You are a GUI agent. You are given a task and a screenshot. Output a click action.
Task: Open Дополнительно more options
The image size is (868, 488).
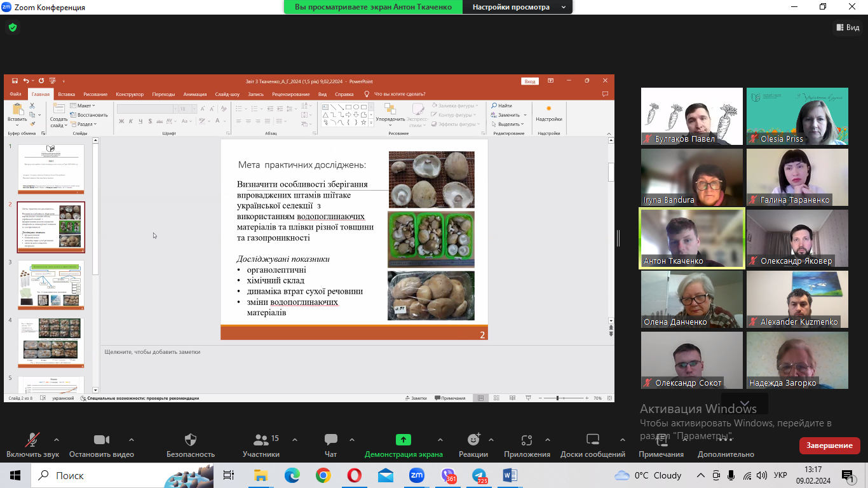(x=725, y=445)
